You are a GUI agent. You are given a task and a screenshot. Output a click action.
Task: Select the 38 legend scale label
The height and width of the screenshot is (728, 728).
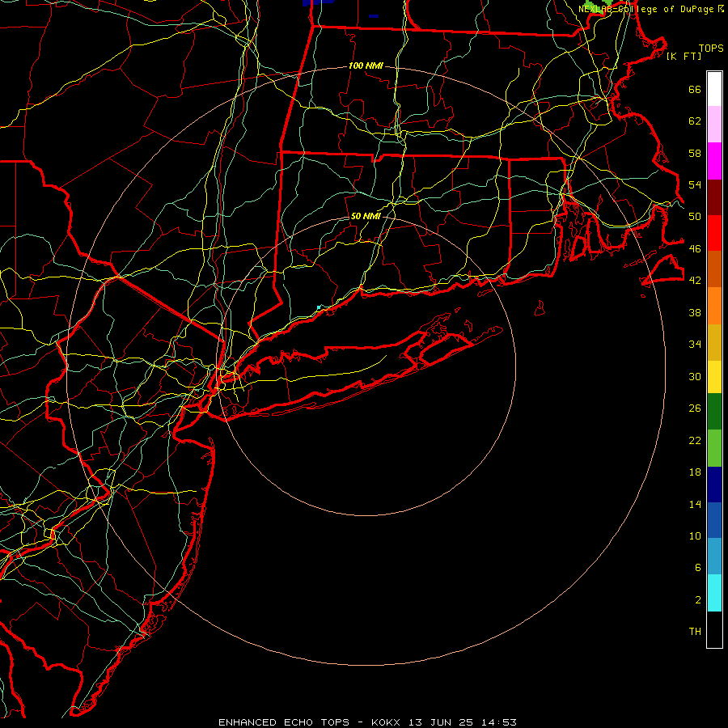[x=695, y=312]
